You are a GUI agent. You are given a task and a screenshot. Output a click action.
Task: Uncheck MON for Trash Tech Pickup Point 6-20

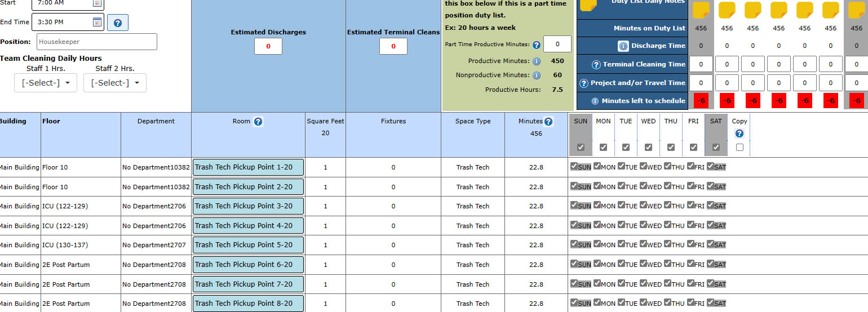pos(597,264)
